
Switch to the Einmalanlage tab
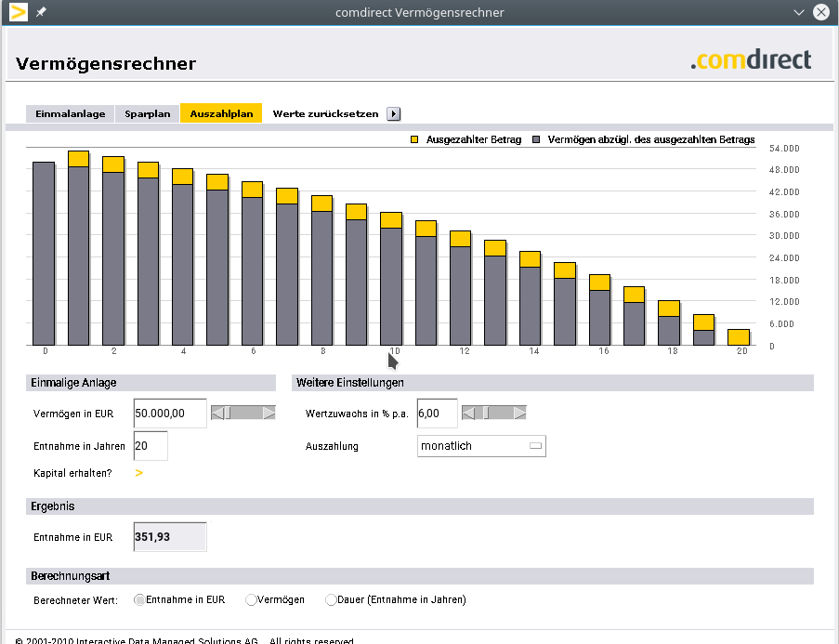71,113
